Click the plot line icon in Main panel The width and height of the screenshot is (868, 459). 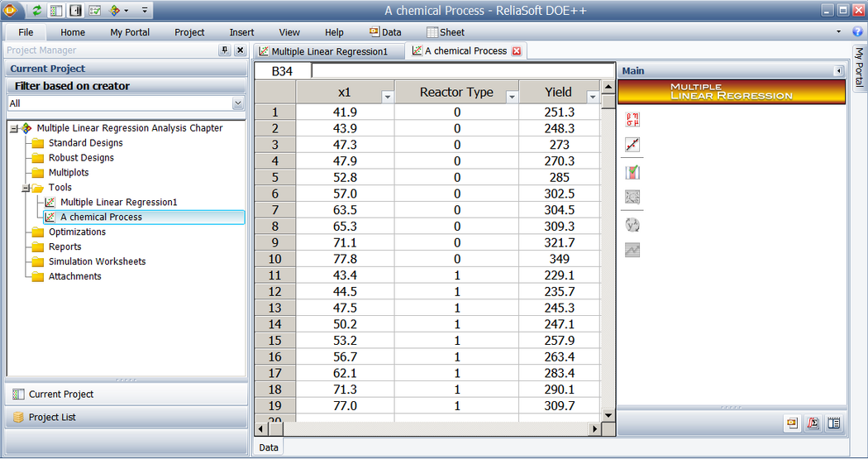632,145
